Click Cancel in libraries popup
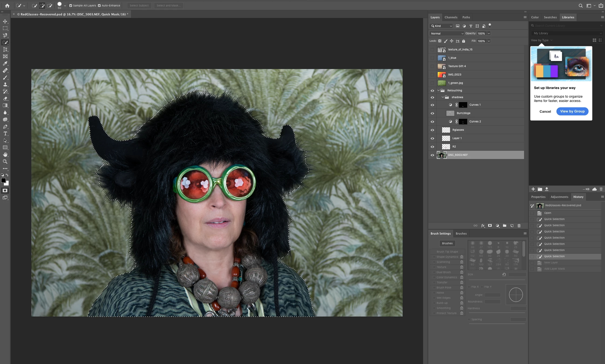 (x=545, y=112)
